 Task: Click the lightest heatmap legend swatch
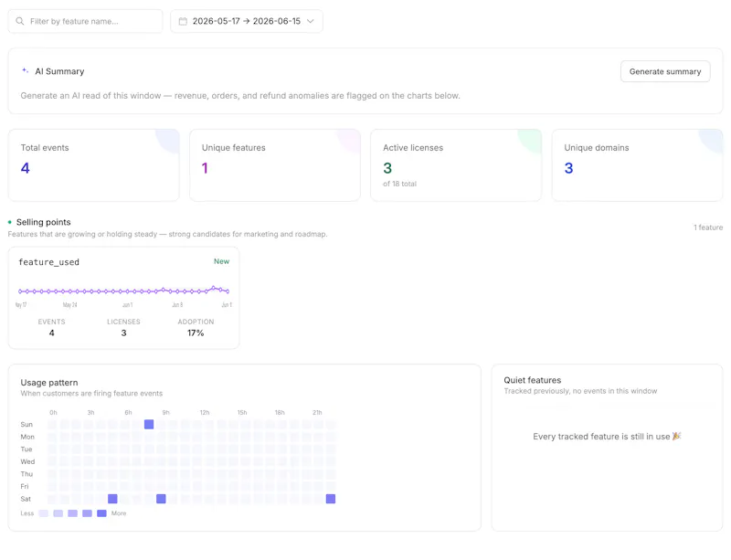(43, 513)
